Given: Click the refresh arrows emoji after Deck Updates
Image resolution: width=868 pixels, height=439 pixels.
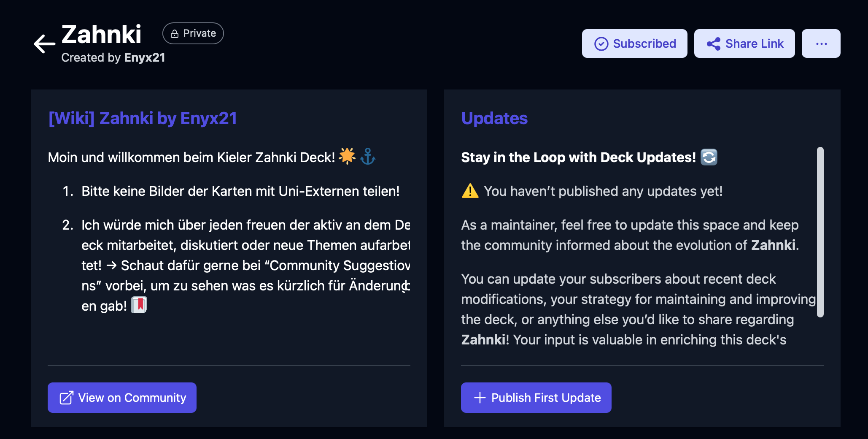Looking at the screenshot, I should pos(709,157).
